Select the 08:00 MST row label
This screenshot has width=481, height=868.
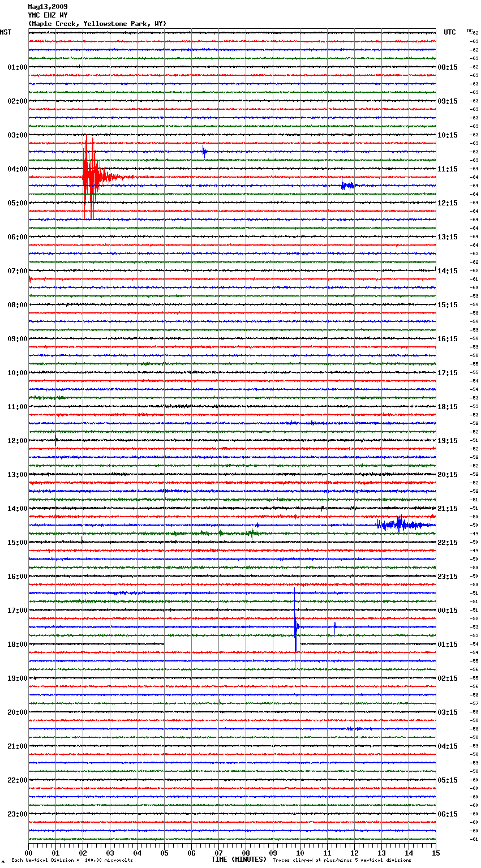18,305
